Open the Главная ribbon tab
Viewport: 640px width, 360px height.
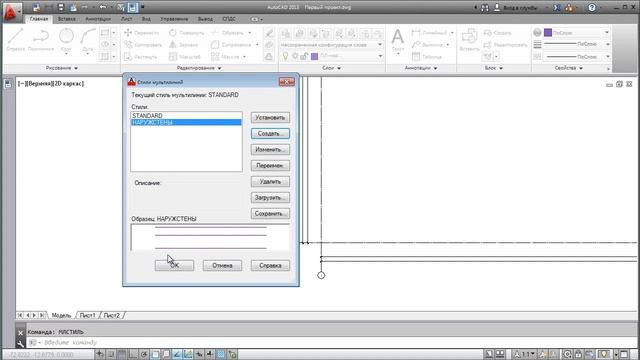(39, 19)
